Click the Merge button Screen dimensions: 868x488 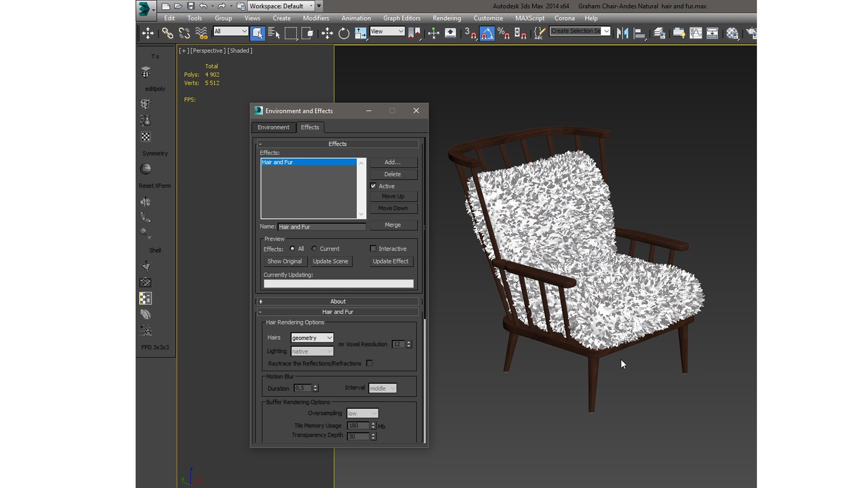click(393, 225)
